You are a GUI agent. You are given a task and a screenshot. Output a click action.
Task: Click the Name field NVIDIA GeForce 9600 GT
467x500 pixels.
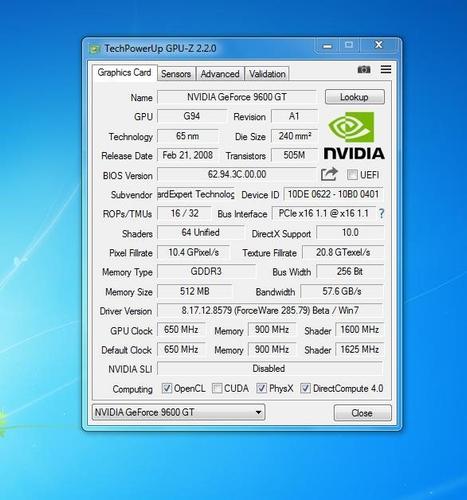237,97
